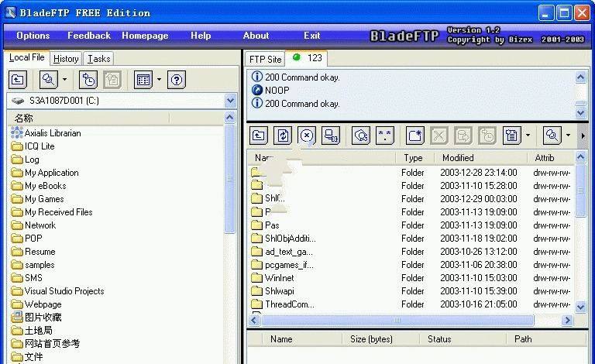Viewport: 595px width, 364px height.
Task: Sort remote files by Modified column
Action: pos(480,158)
